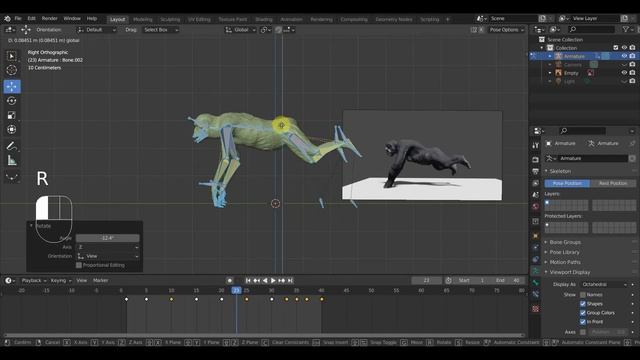Open the World properties tab
The width and height of the screenshot is (640, 360).
pos(536,207)
